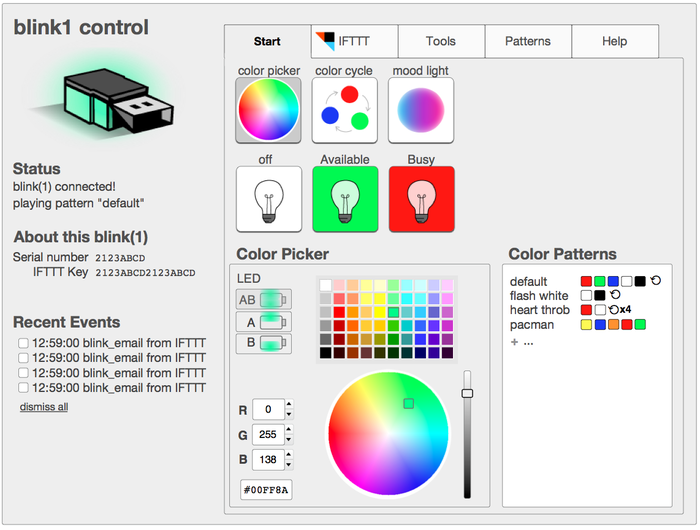Click the loop icon on default pattern
The height and width of the screenshot is (530, 700).
[655, 281]
